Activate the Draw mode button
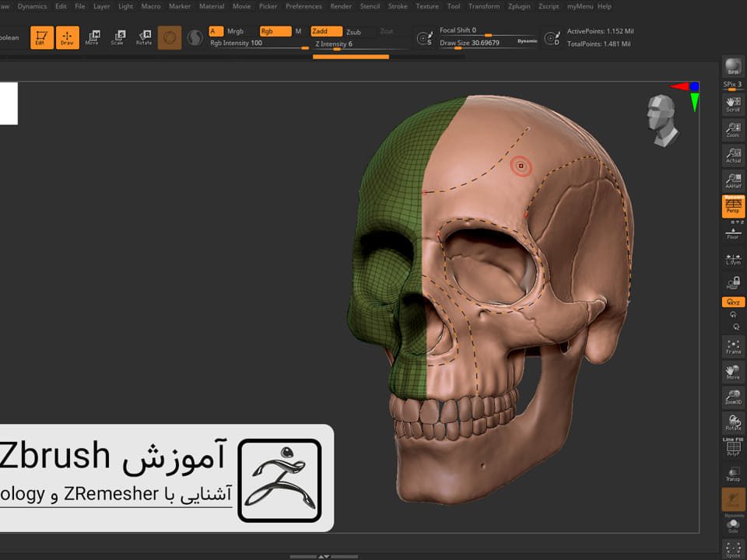This screenshot has width=747, height=560. [x=67, y=37]
